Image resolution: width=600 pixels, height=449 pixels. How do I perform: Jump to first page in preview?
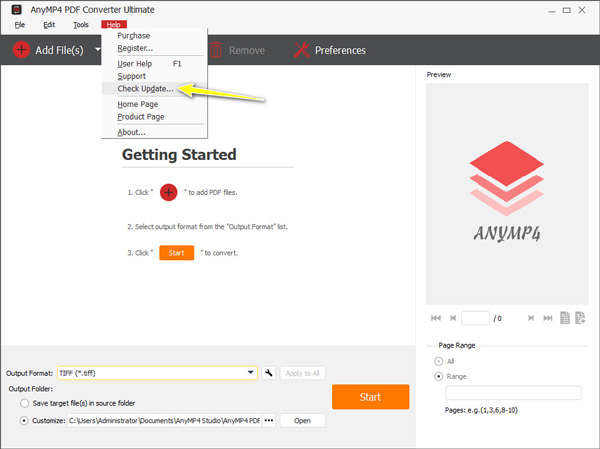[436, 318]
